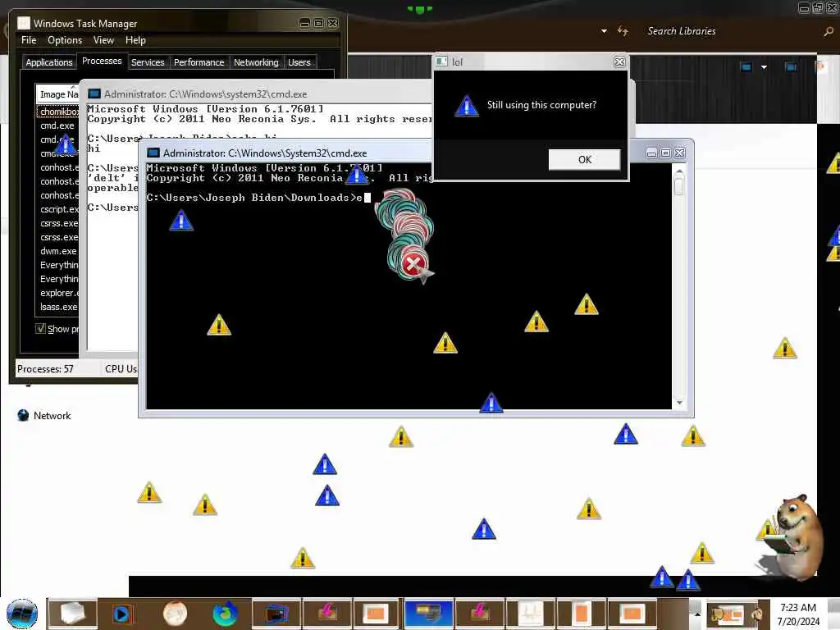Click the scroll down arrow in front cmd window
The width and height of the screenshot is (840, 630).
pos(679,403)
